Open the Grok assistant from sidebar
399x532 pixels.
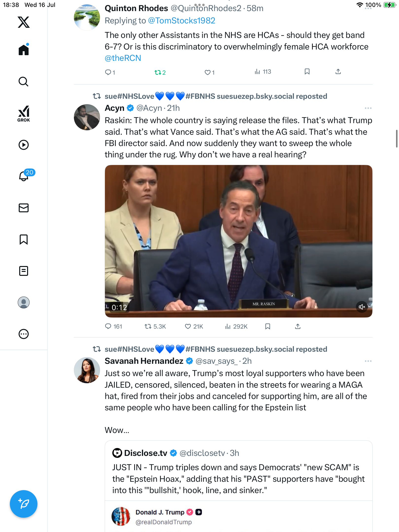pyautogui.click(x=24, y=114)
